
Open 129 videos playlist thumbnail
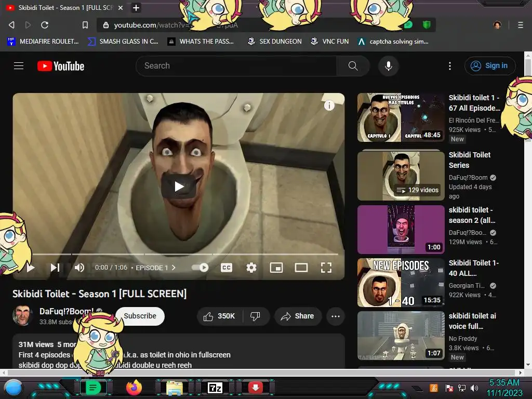(x=401, y=176)
